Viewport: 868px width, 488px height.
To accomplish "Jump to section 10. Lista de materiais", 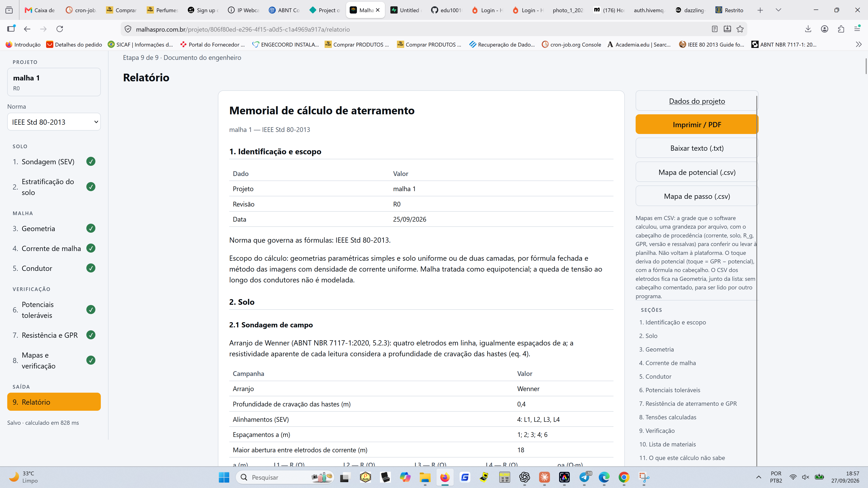I will click(667, 444).
